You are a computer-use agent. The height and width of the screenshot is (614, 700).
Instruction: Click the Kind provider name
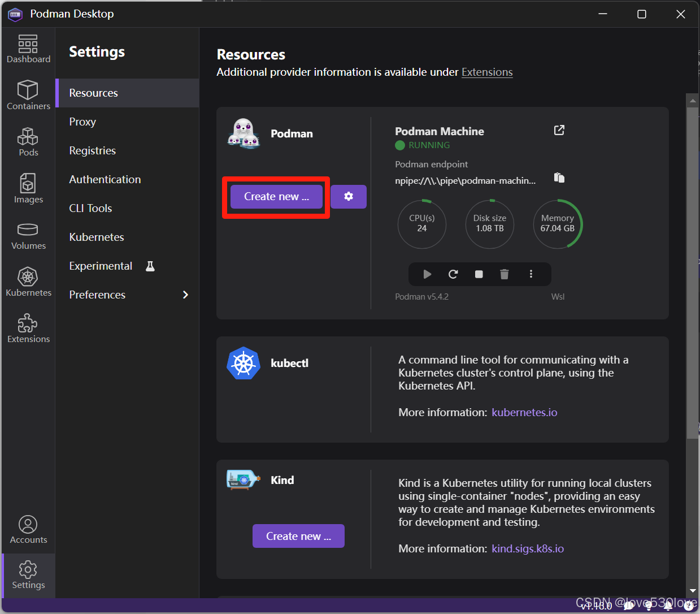[x=282, y=480]
